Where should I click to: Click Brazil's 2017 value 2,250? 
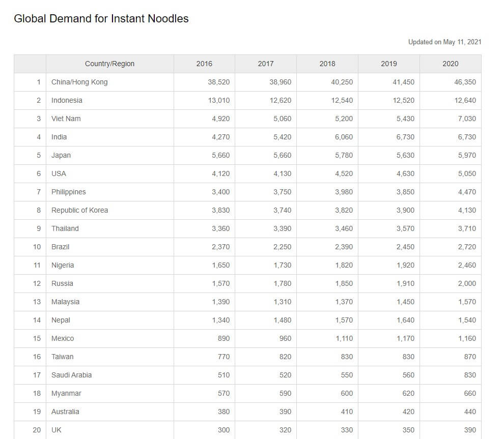(x=282, y=247)
